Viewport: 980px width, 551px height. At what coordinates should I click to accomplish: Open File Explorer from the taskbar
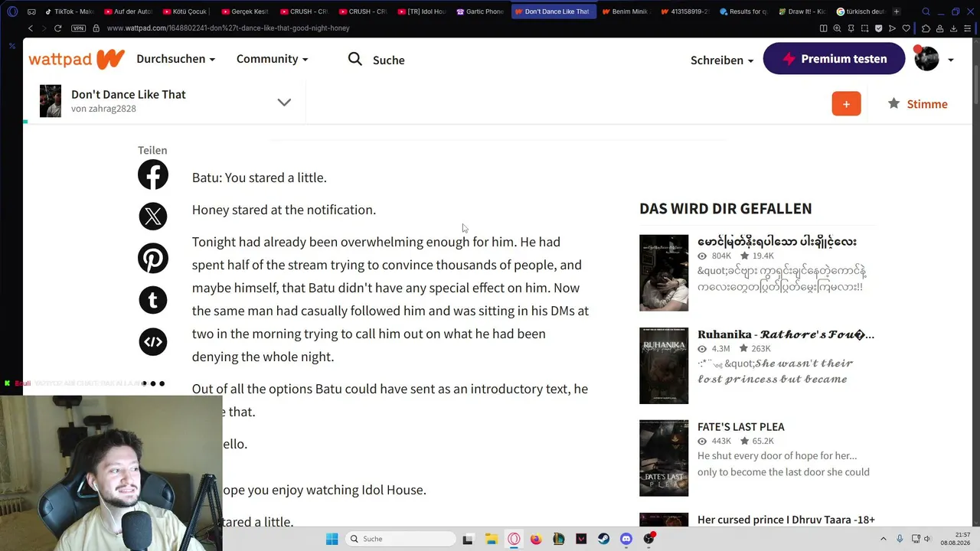click(x=491, y=539)
